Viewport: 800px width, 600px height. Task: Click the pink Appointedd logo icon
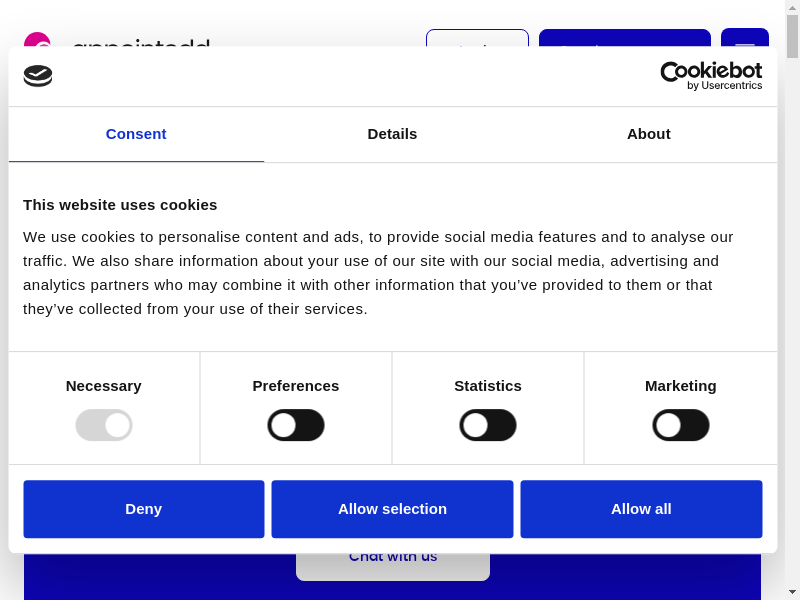click(37, 38)
